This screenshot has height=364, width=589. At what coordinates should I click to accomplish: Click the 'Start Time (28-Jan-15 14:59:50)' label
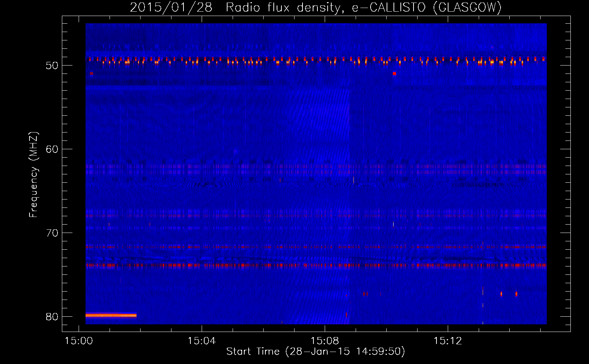(x=316, y=352)
